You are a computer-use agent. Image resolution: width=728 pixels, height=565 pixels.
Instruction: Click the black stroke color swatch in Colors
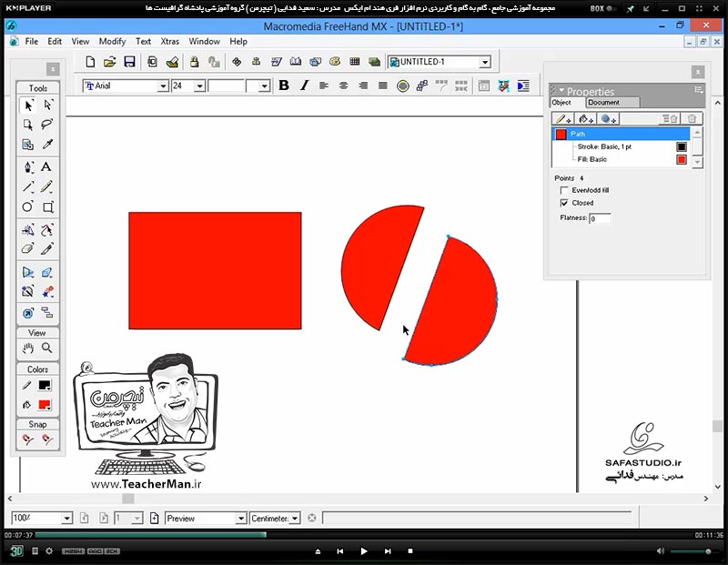pos(45,386)
